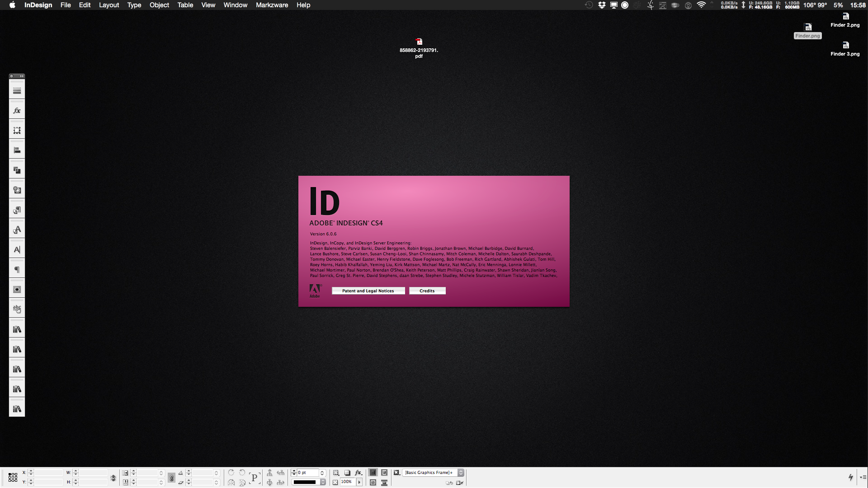
Task: Open the Markzware menu
Action: pos(272,5)
